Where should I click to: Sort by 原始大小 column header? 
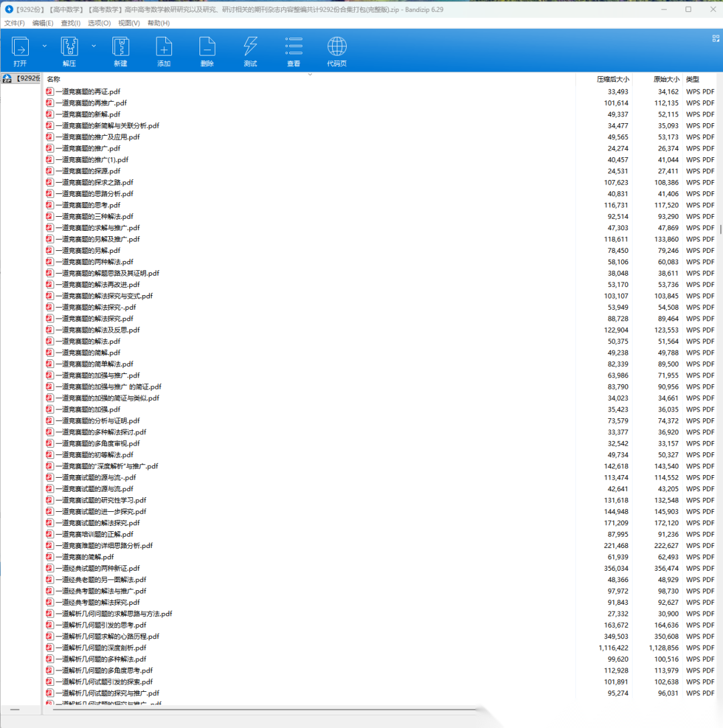point(665,79)
